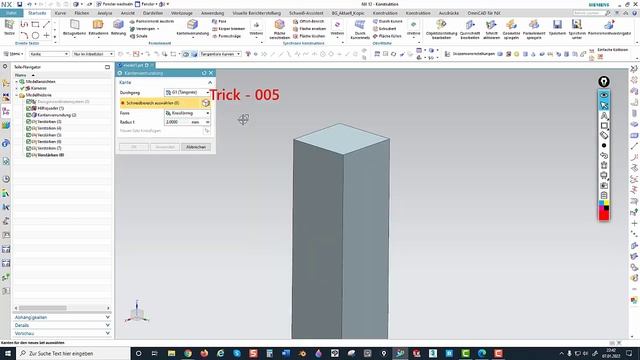The height and width of the screenshot is (360, 640).
Task: Open the Kante selection filter dropdown
Action: tap(49, 54)
